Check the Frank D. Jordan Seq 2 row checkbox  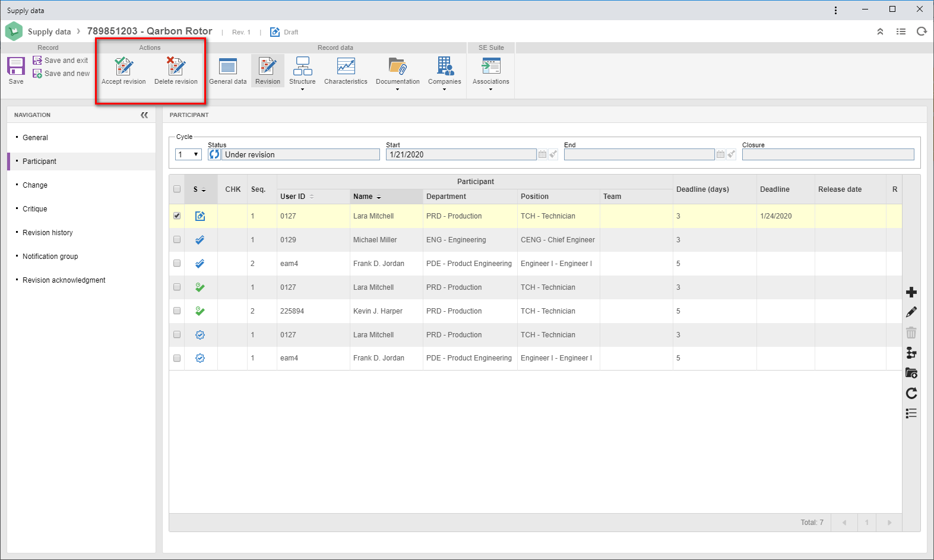click(x=177, y=264)
